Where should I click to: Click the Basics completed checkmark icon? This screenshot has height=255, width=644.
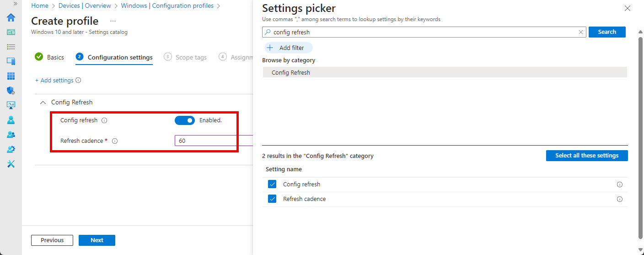[x=39, y=57]
